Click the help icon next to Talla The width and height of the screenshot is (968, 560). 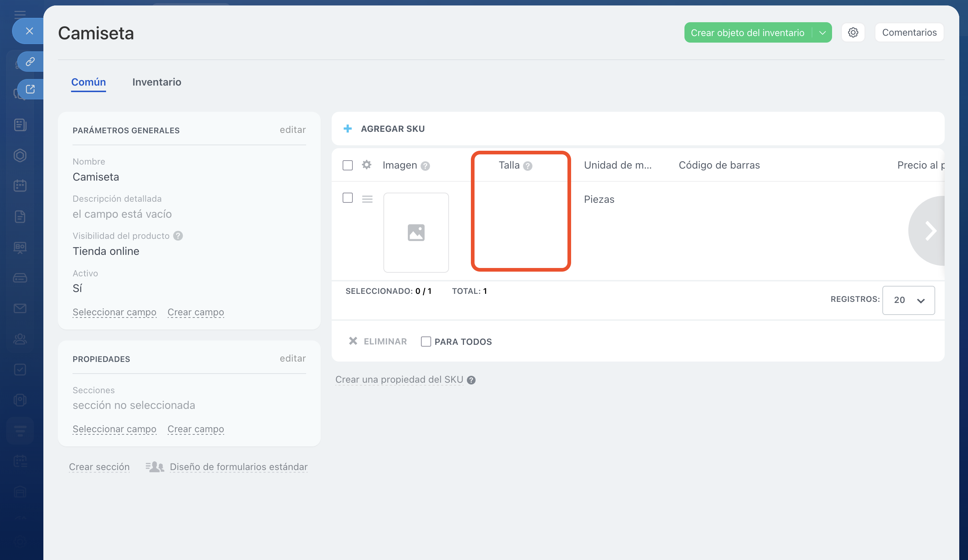point(528,166)
